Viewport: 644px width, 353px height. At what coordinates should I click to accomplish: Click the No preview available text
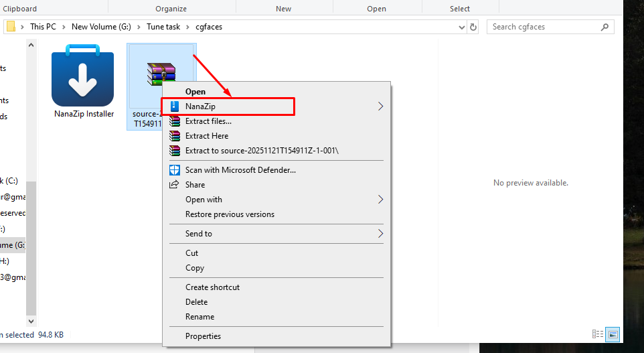531,183
